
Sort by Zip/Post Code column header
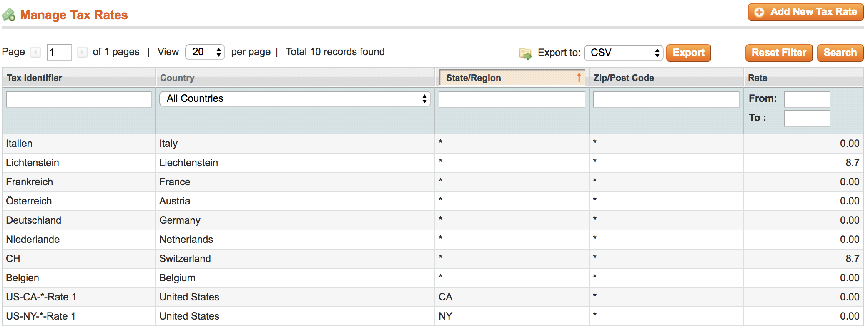623,78
